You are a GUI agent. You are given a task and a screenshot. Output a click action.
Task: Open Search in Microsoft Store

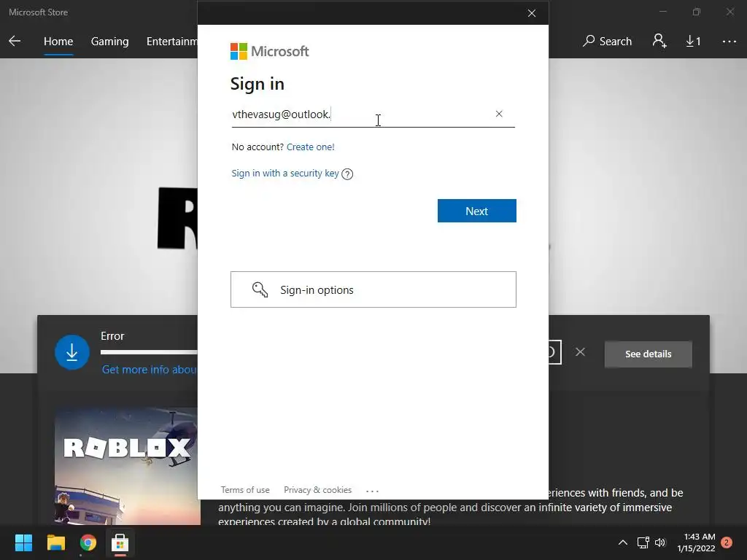point(608,42)
